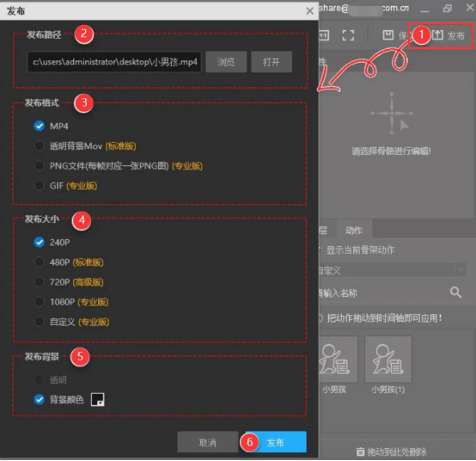The width and height of the screenshot is (476, 461).
Task: Open the background color swatch picker
Action: click(x=98, y=399)
